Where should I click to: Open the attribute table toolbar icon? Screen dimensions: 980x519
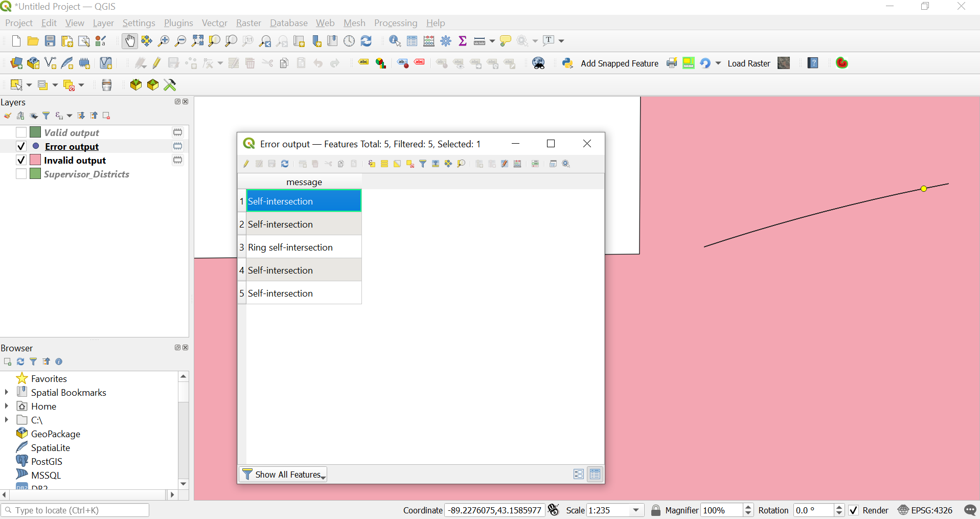pos(412,41)
